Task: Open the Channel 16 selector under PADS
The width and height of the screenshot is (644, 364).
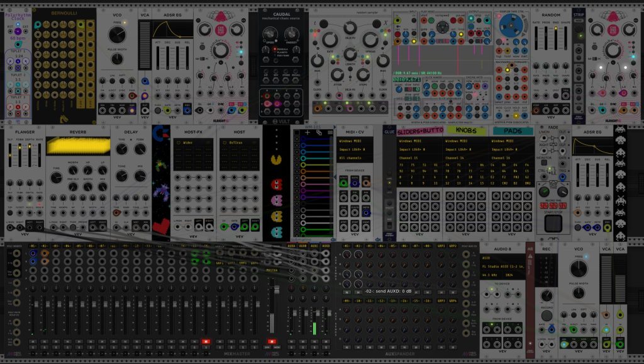Action: pos(512,158)
